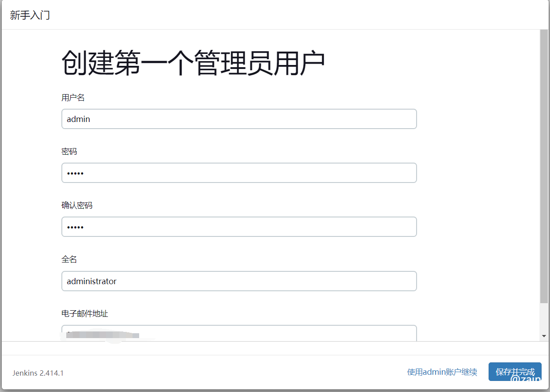Focus the 确认密码 password field
The image size is (550, 392).
[239, 227]
